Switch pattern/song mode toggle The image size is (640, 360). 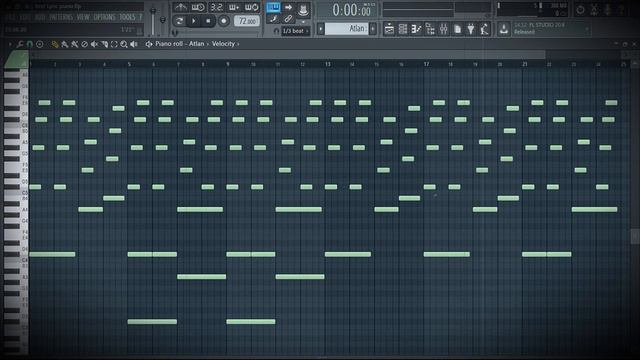click(x=179, y=21)
